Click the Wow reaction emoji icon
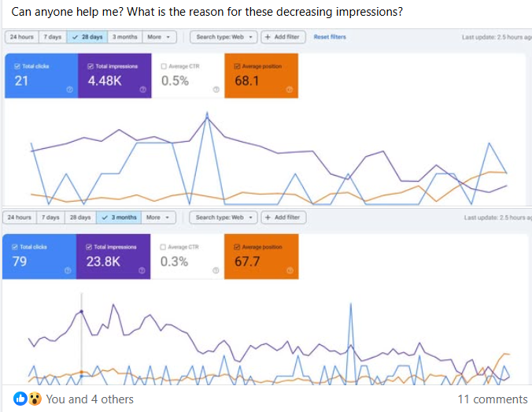 pyautogui.click(x=35, y=399)
